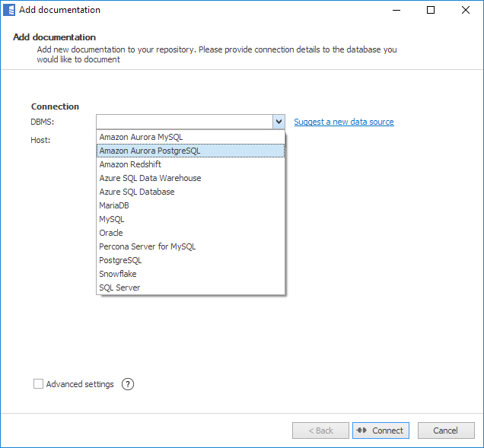484x448 pixels.
Task: Click the help question mark icon
Action: [x=128, y=384]
